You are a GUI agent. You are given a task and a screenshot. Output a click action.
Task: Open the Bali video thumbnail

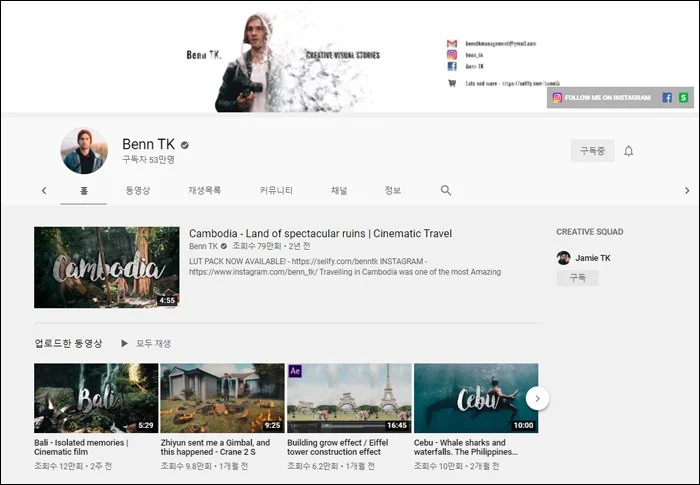(96, 398)
